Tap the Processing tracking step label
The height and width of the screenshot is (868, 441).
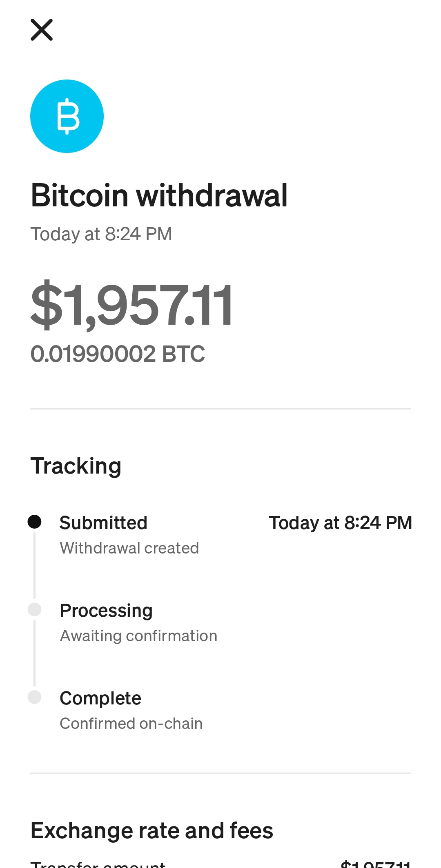pyautogui.click(x=106, y=611)
